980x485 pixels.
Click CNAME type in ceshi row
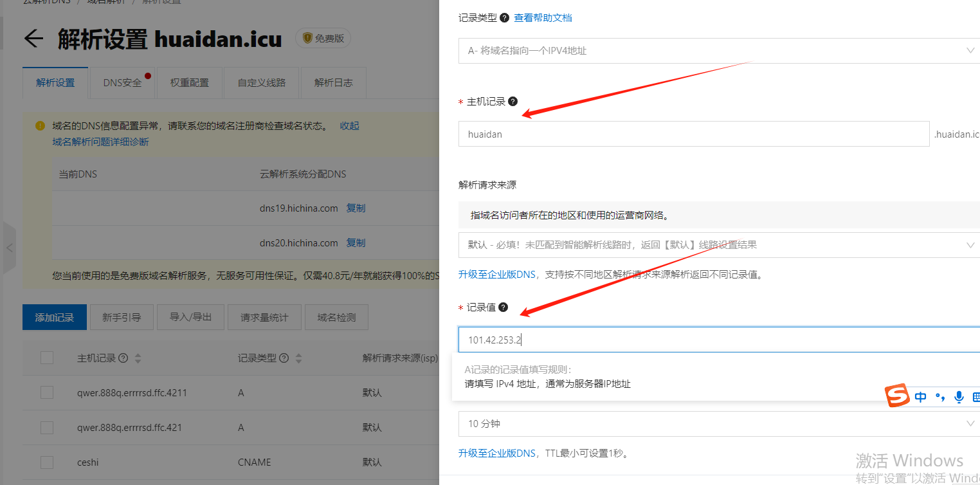coord(254,462)
